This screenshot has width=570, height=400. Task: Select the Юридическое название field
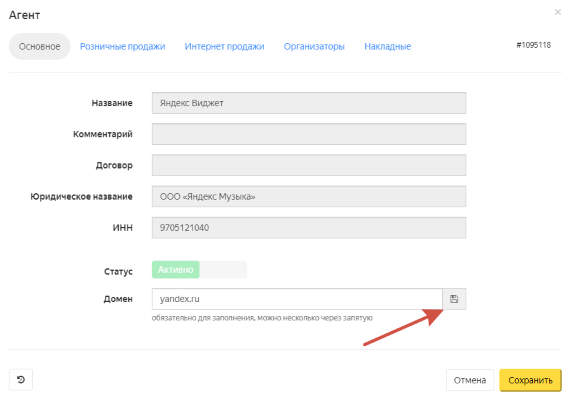(309, 196)
